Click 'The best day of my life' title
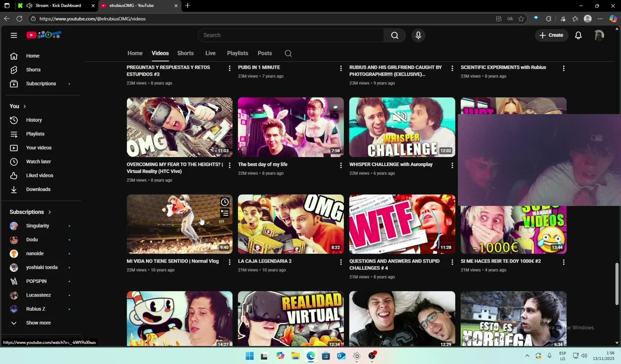 click(262, 165)
